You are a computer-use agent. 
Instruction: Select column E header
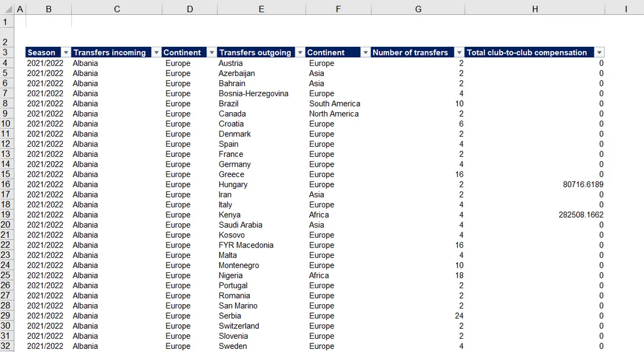261,9
